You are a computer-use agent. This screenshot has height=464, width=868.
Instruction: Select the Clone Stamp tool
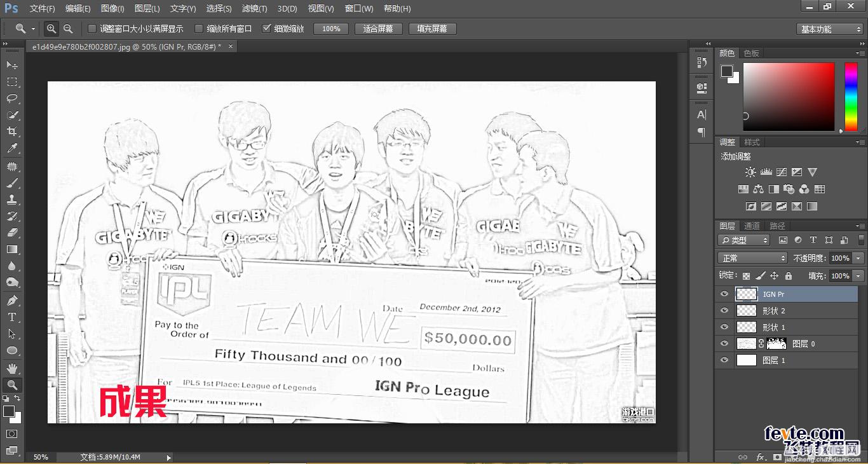tap(11, 200)
